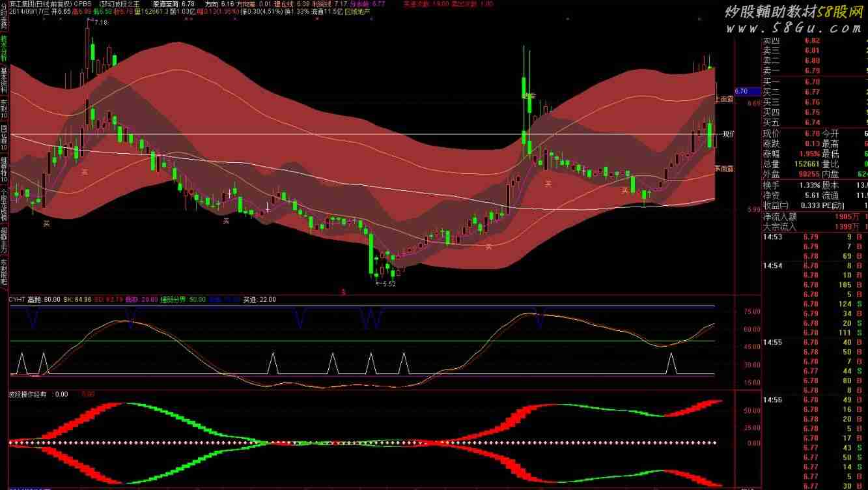Click the 波段操作经典 indicator title
The width and height of the screenshot is (868, 490).
pyautogui.click(x=29, y=394)
